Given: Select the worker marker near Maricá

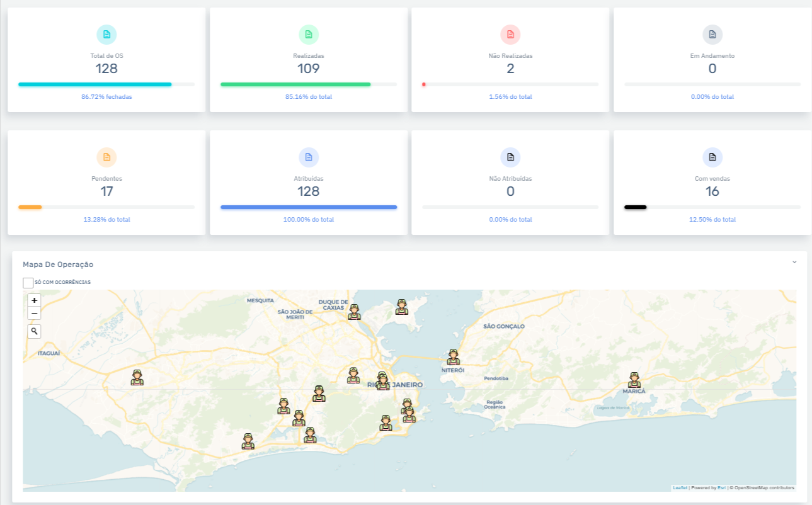Looking at the screenshot, I should point(634,378).
